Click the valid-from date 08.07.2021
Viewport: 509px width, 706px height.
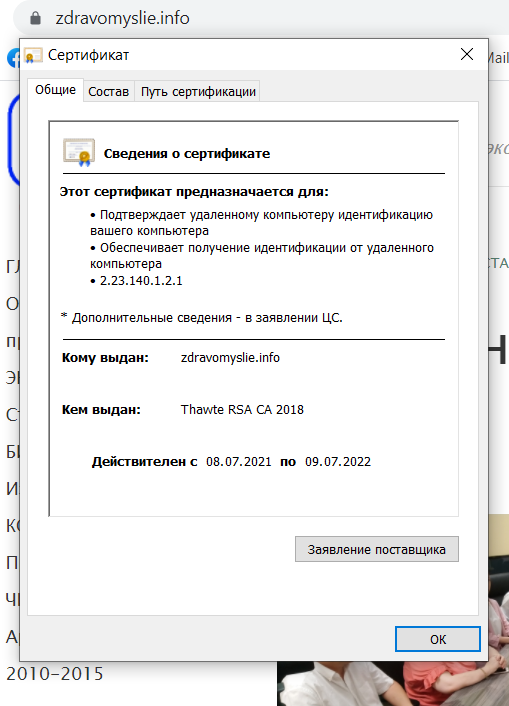[239, 462]
